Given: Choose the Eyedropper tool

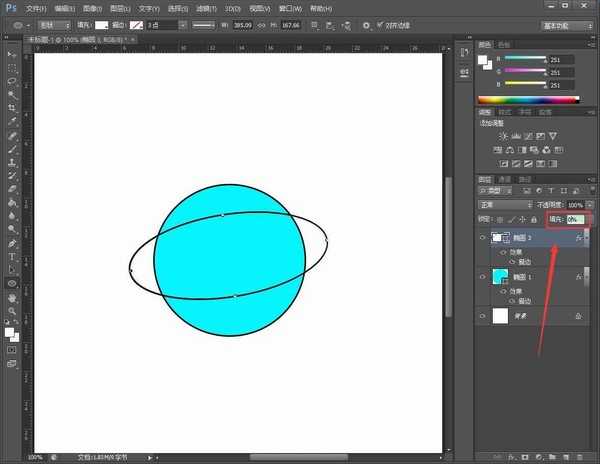Looking at the screenshot, I should click(12, 121).
